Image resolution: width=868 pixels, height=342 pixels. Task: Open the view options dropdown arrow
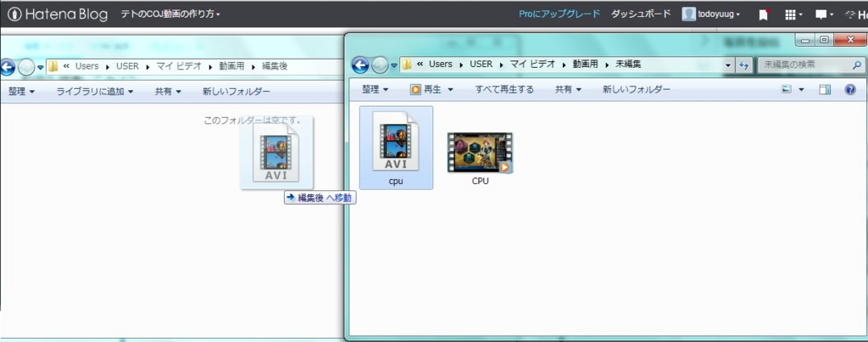coord(801,89)
